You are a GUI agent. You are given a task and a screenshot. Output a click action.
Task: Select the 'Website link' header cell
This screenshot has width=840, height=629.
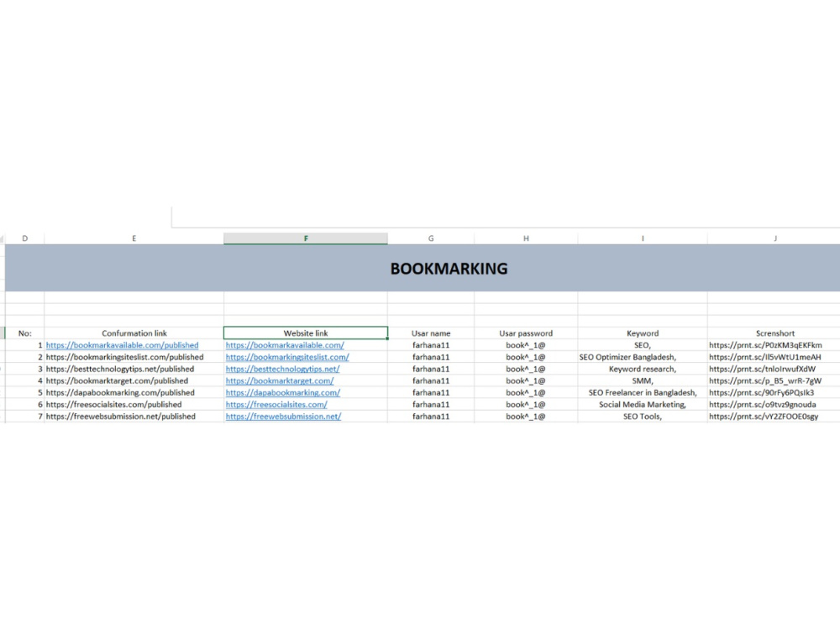(x=306, y=333)
